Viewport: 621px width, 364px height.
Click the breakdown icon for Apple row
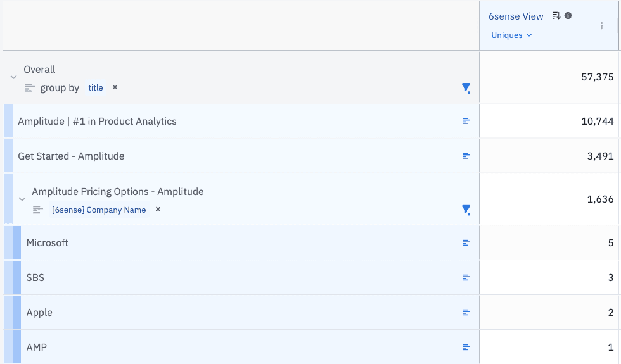466,312
